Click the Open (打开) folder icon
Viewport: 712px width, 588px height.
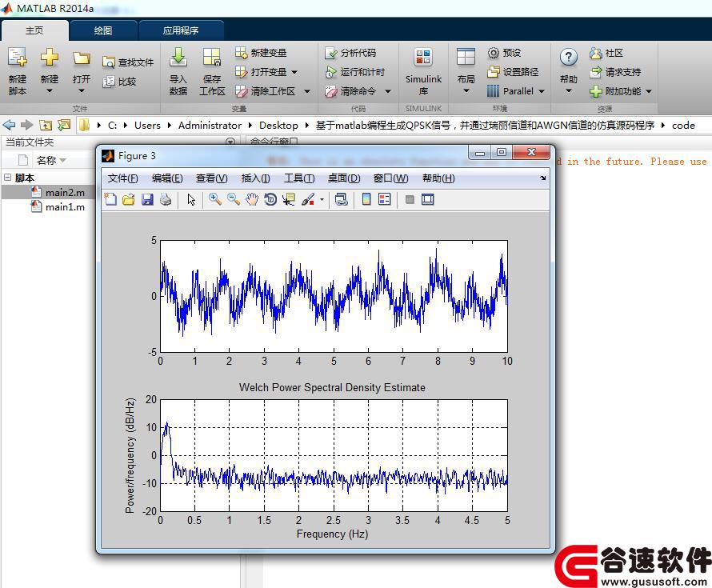(x=82, y=58)
